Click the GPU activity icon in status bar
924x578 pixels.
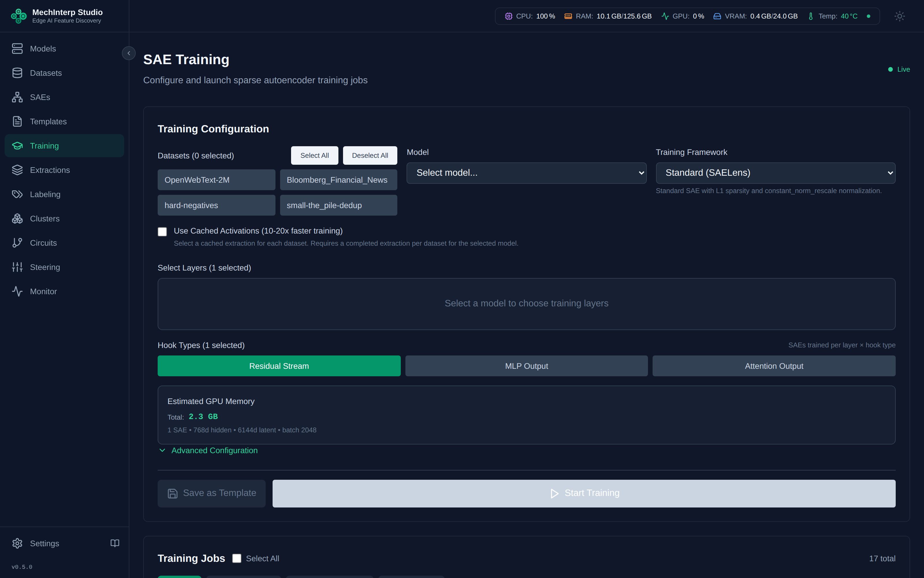click(665, 16)
